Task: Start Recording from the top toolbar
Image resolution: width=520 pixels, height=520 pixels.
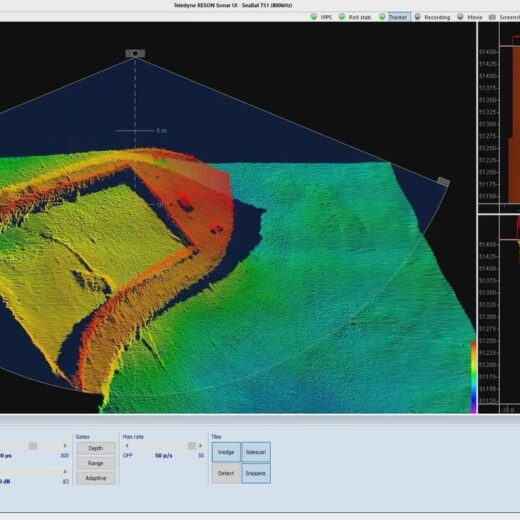Action: [x=432, y=17]
